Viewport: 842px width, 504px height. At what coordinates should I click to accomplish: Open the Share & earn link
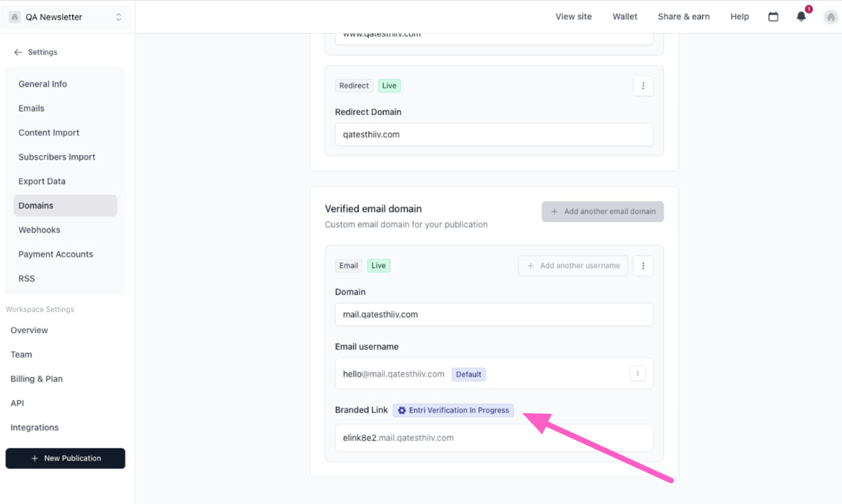[684, 17]
